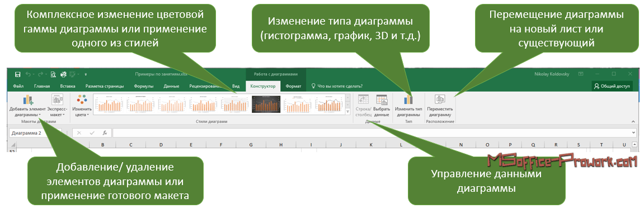The height and width of the screenshot is (208, 644).
Task: Select the Конструктор chart tools tab
Action: [x=263, y=86]
